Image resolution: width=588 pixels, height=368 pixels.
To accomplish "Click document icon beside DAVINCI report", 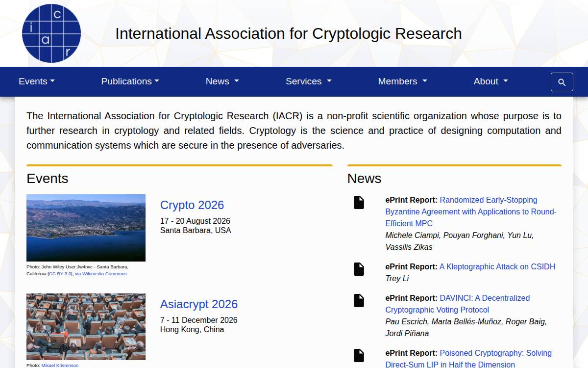I will (359, 300).
